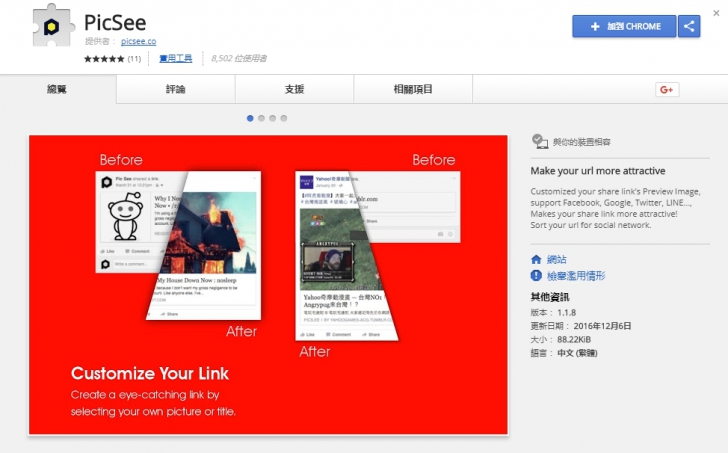The image size is (728, 453).
Task: Click the PicSee extension title
Action: (x=115, y=22)
